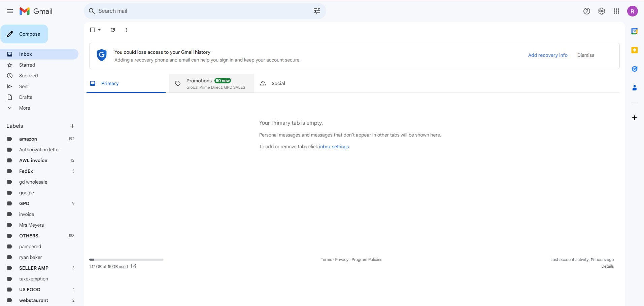This screenshot has width=644, height=306.
Task: Switch to the Social tab
Action: (297, 83)
